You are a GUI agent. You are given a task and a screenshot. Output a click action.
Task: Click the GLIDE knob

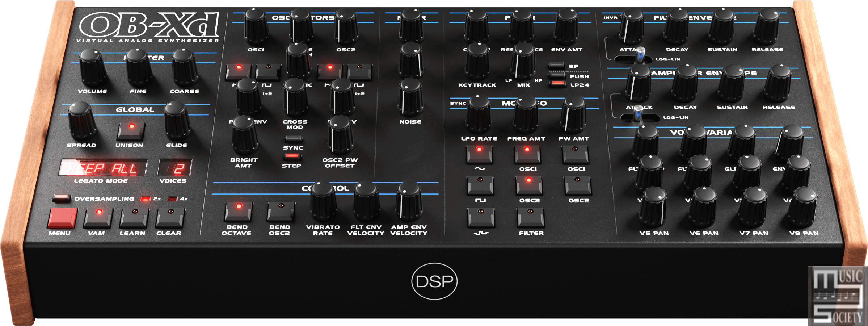177,121
